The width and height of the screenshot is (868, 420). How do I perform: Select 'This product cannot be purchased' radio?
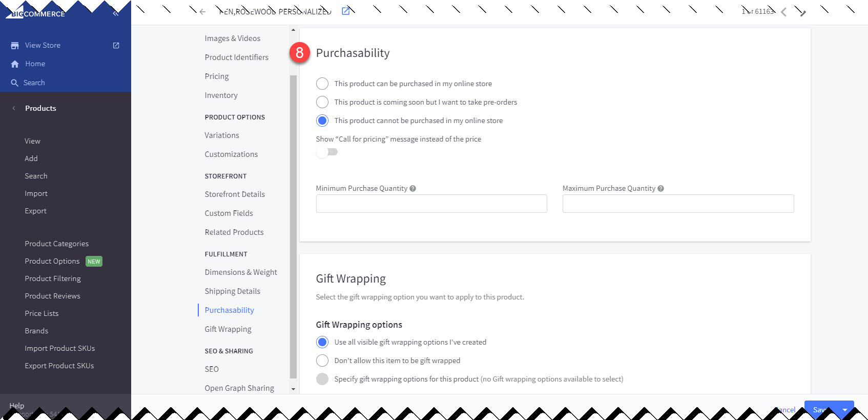(322, 121)
